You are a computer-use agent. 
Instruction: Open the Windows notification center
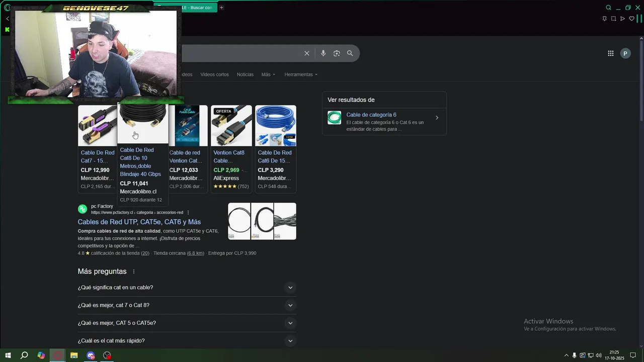[633, 355]
